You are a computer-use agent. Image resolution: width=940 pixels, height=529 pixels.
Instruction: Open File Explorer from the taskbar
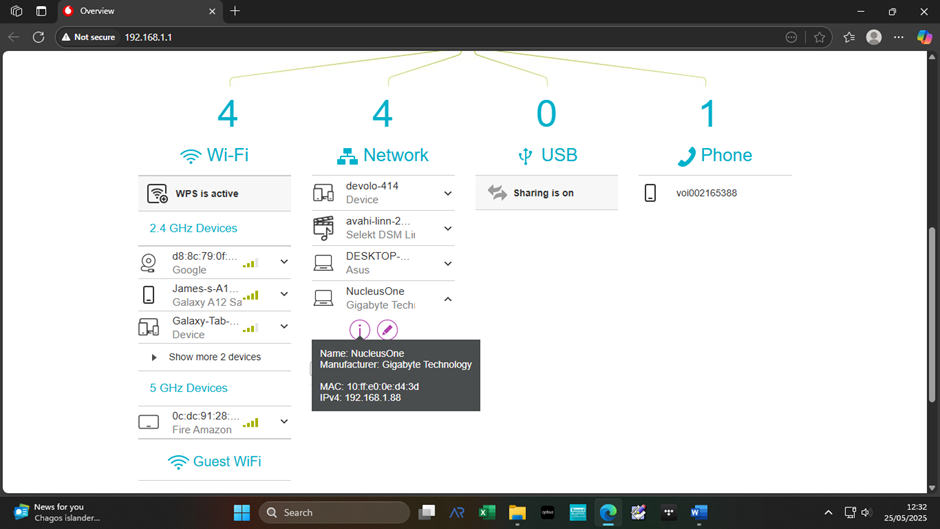(x=517, y=513)
